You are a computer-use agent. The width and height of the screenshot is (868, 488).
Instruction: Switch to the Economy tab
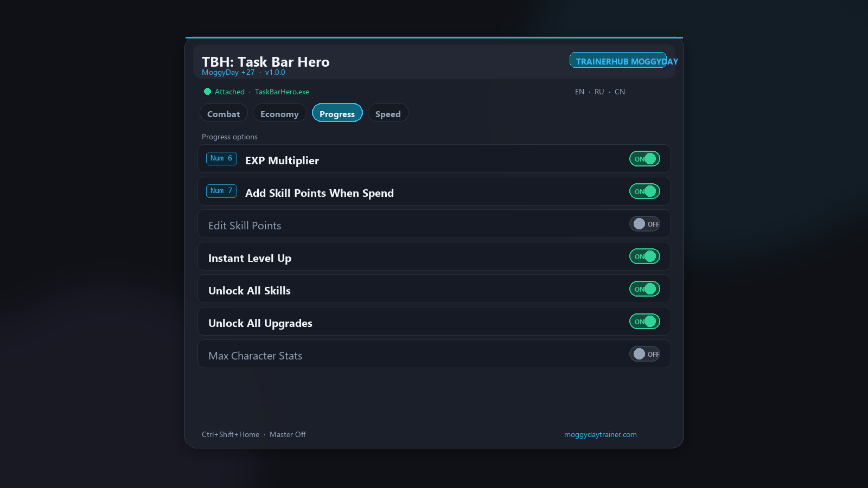[x=279, y=113]
